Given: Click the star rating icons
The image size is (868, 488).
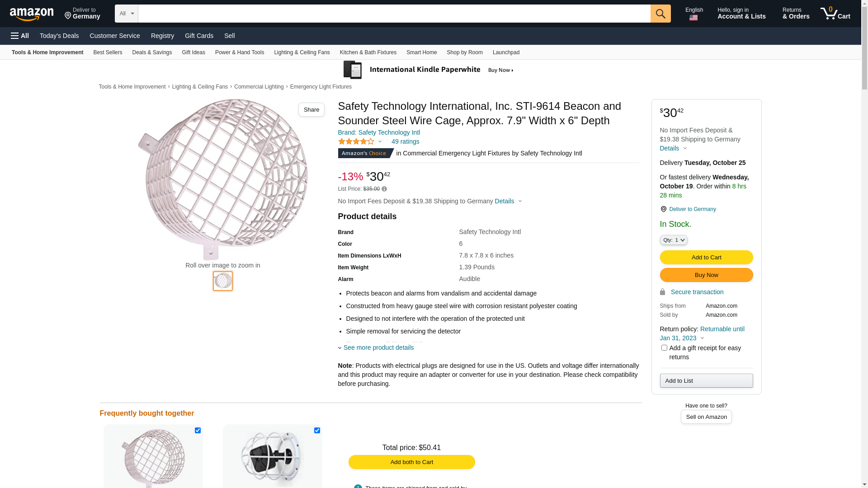Looking at the screenshot, I should point(356,142).
